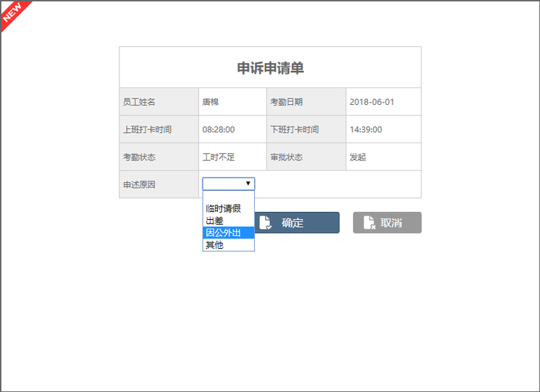Click the 申诉申请单 form title

pyautogui.click(x=270, y=68)
